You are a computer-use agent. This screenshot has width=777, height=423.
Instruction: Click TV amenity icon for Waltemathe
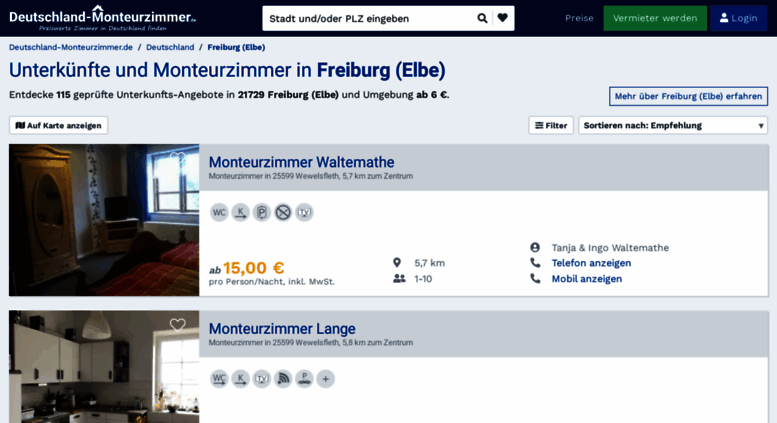(x=304, y=212)
